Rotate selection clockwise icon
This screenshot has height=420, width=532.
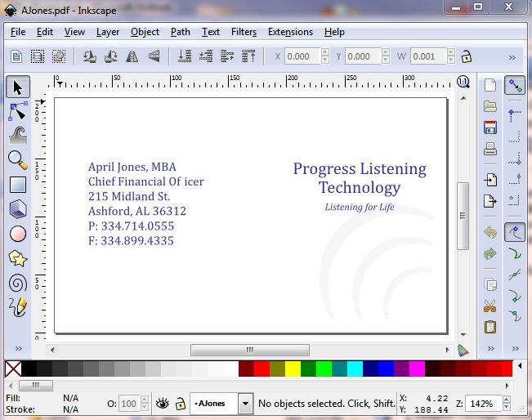(x=111, y=56)
